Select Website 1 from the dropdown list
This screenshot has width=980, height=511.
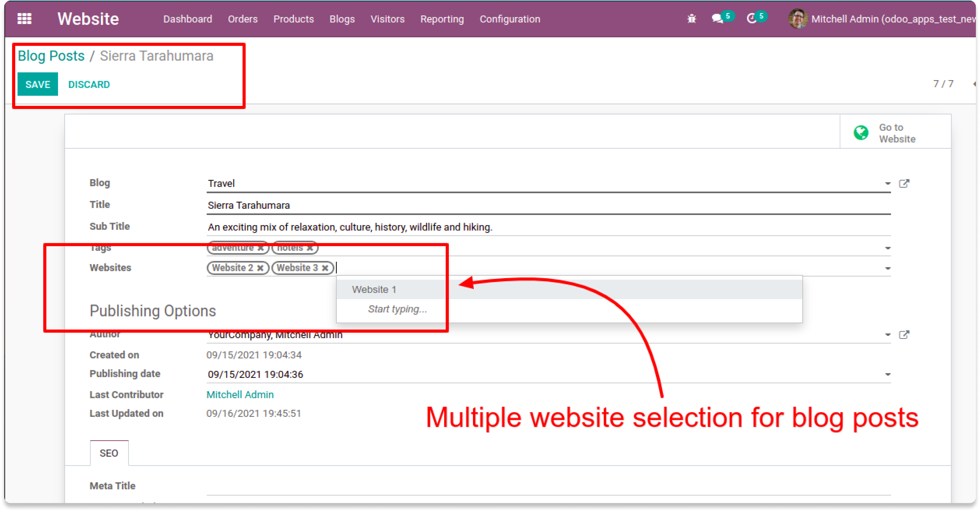(374, 290)
